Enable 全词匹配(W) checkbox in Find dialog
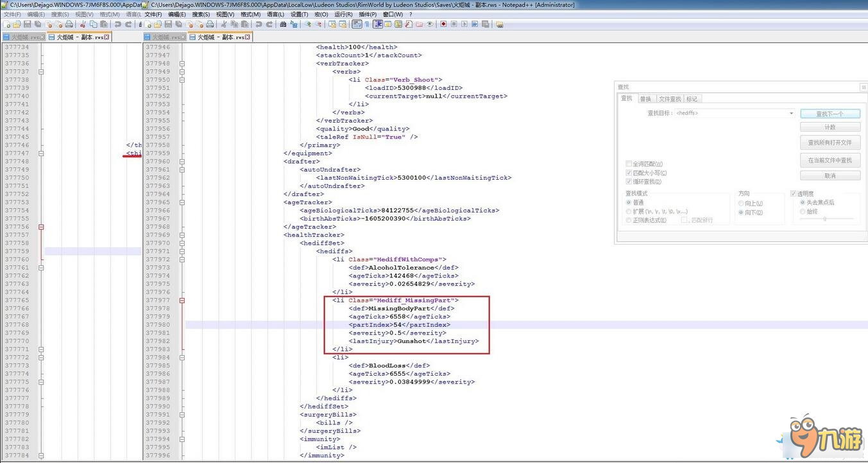Image resolution: width=868 pixels, height=463 pixels. pos(629,164)
